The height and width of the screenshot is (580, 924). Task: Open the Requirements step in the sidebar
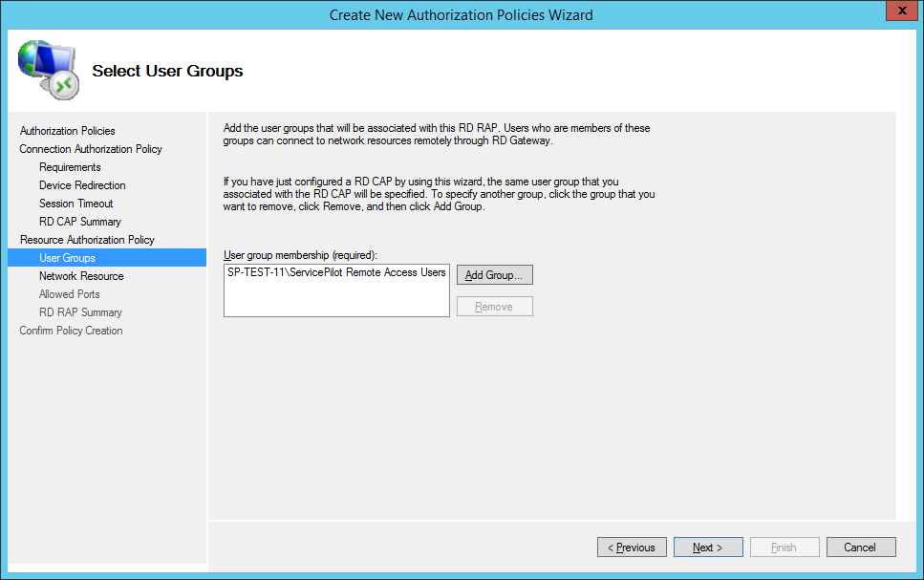(x=70, y=167)
